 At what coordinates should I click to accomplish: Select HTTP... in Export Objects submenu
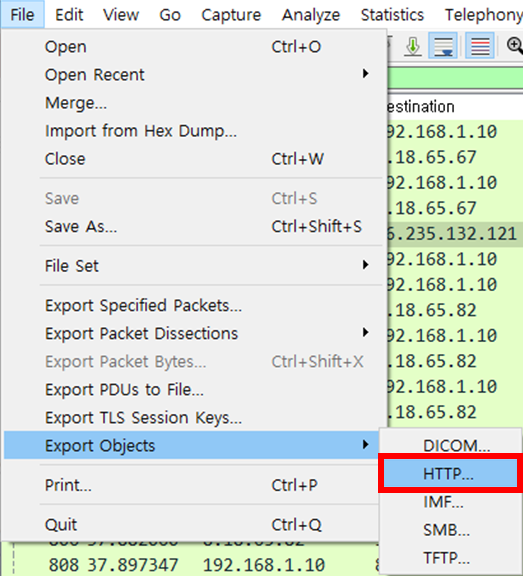pos(450,473)
